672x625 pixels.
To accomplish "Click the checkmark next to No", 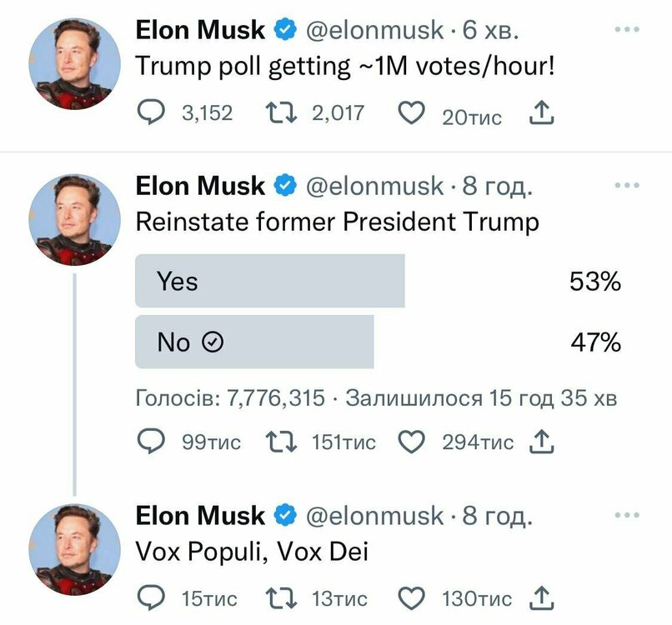I will [213, 342].
